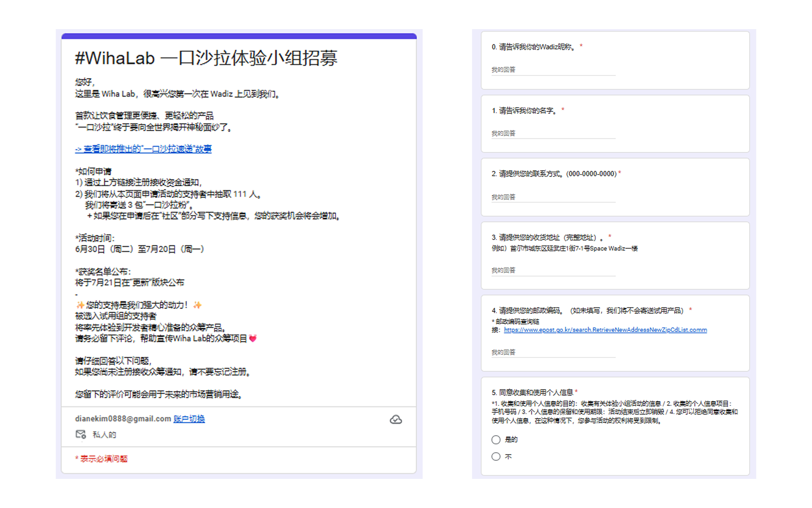The width and height of the screenshot is (812, 508).
Task: Click the question text 0. 请告诉我你的Wadiz昵称
Action: tap(533, 47)
